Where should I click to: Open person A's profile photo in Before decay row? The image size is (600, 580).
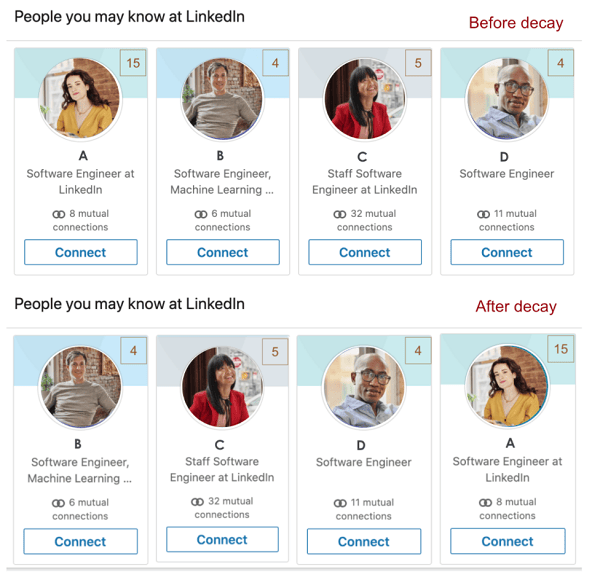point(80,99)
